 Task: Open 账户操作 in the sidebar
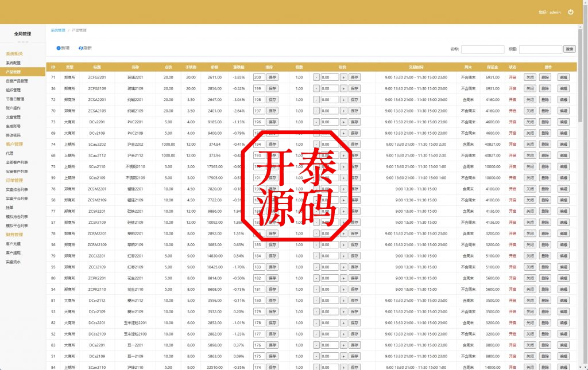[14, 108]
